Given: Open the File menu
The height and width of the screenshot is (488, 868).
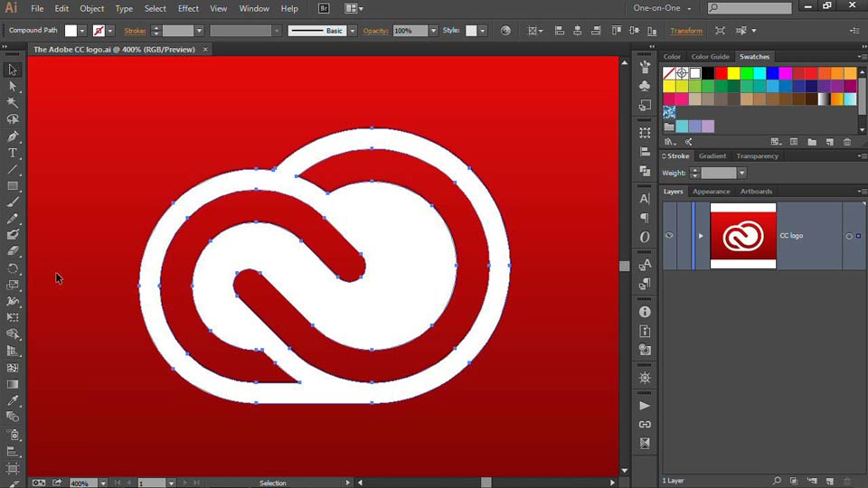Looking at the screenshot, I should pos(37,8).
